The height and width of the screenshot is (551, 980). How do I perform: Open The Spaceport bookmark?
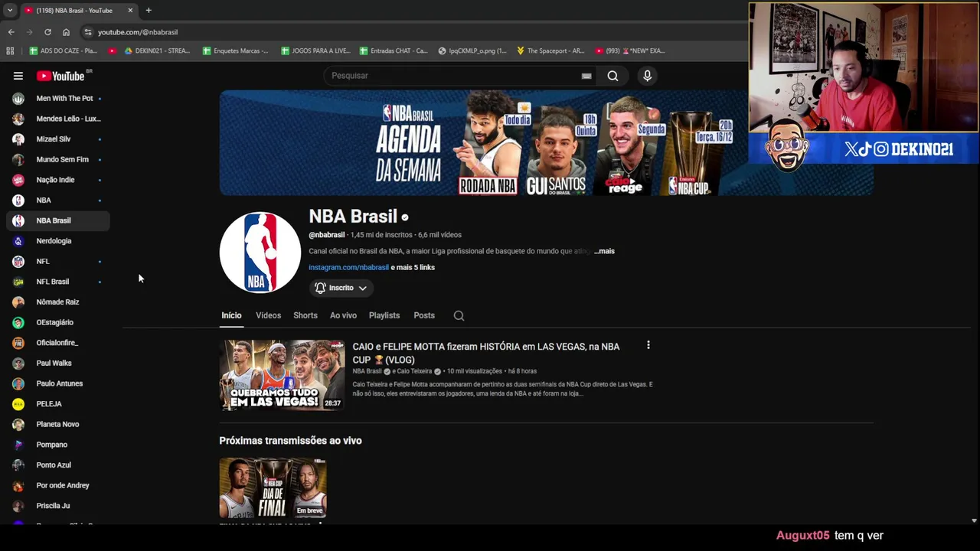(550, 51)
